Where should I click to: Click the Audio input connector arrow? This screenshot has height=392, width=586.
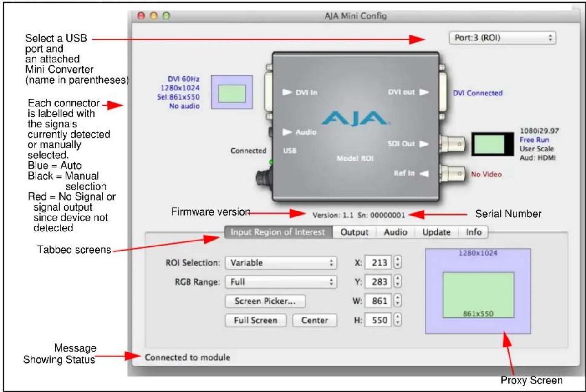287,132
